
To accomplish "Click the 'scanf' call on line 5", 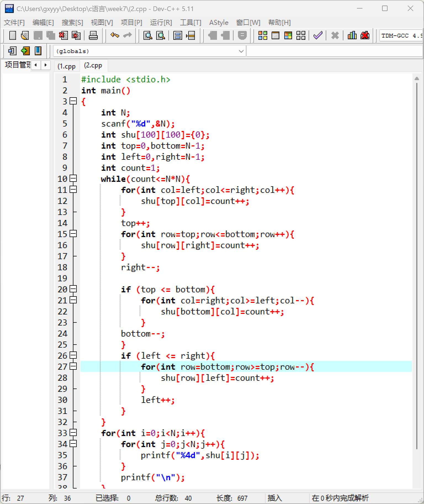I will click(113, 124).
